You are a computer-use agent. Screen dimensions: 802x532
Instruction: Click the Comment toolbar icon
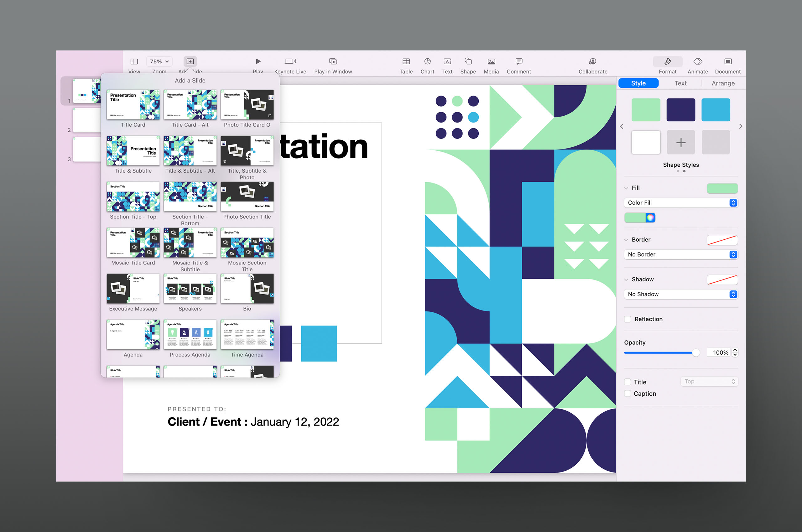(518, 61)
